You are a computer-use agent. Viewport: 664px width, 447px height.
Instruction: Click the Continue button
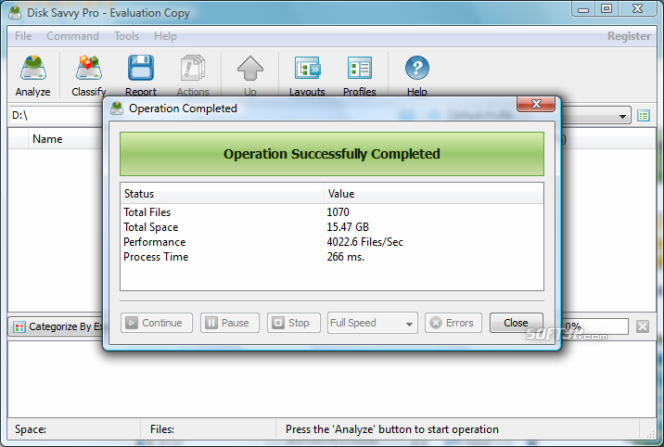[x=157, y=323]
